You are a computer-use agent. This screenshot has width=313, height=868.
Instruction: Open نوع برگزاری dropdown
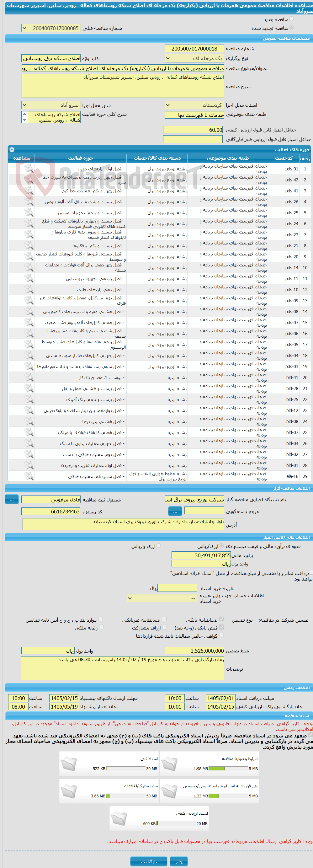(194, 58)
